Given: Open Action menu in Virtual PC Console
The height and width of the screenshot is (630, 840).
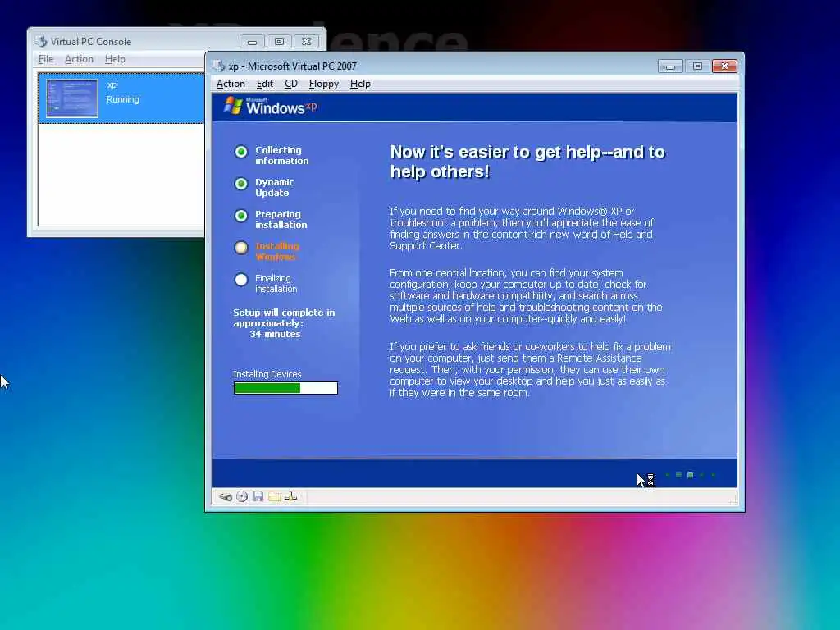Looking at the screenshot, I should (79, 59).
